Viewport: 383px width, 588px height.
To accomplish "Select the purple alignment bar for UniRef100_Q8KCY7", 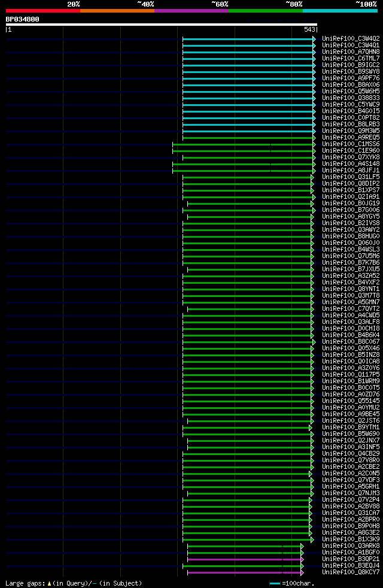I will 245,572.
